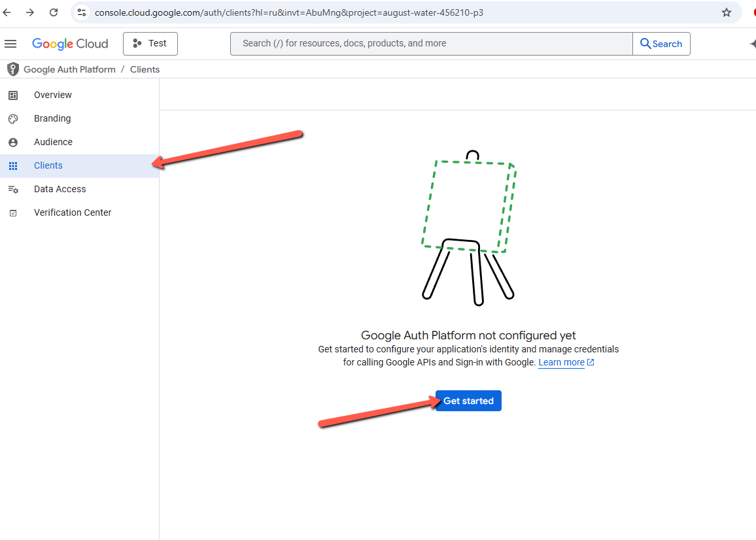This screenshot has height=540, width=756.
Task: Open the hamburger navigation menu
Action: 10,44
